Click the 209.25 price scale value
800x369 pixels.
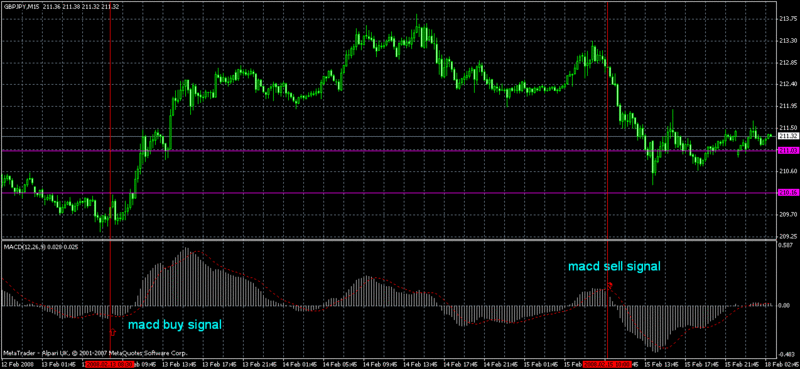(x=788, y=236)
